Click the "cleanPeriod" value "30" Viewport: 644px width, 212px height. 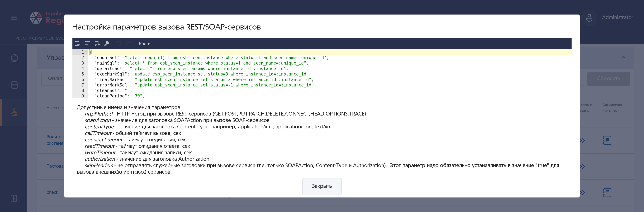pyautogui.click(x=137, y=96)
